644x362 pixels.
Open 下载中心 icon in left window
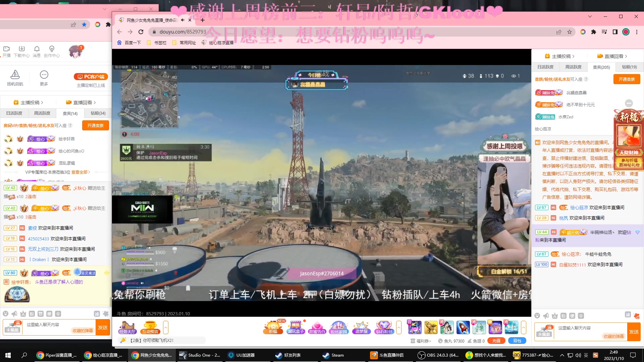[x=21, y=51]
